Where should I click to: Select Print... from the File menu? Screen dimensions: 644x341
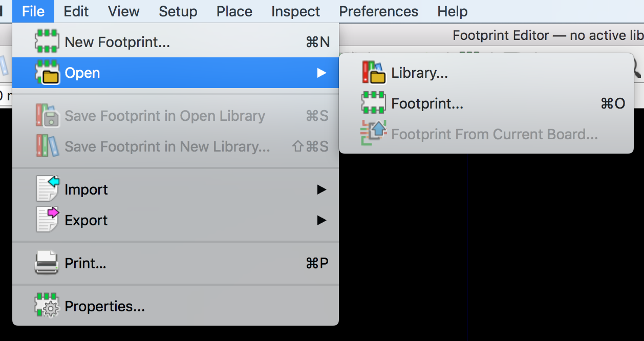(x=85, y=263)
